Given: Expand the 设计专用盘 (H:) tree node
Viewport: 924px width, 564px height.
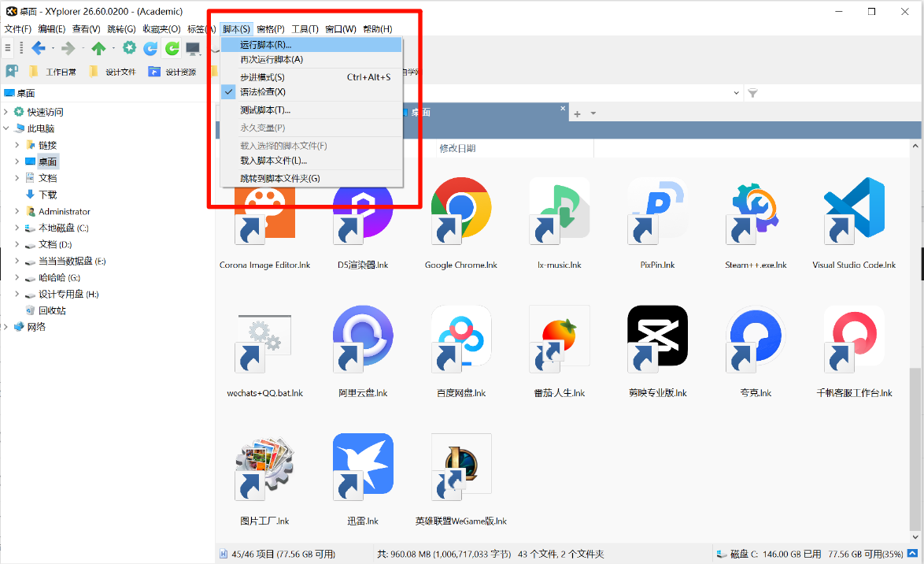Looking at the screenshot, I should click(x=17, y=293).
